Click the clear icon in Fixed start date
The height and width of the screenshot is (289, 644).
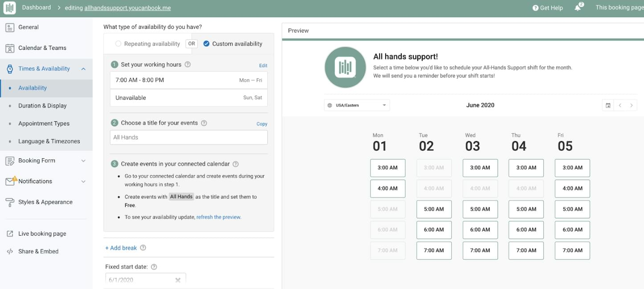pyautogui.click(x=178, y=280)
